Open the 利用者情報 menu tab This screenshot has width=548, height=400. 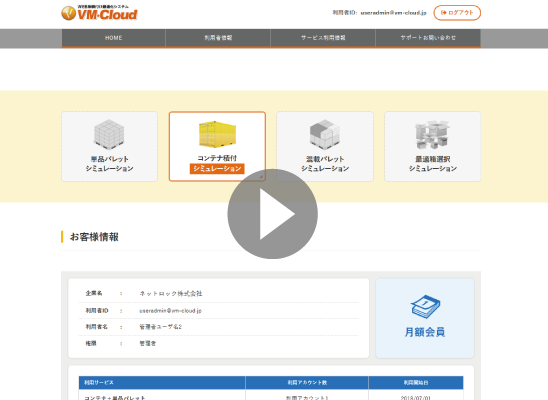pyautogui.click(x=218, y=38)
